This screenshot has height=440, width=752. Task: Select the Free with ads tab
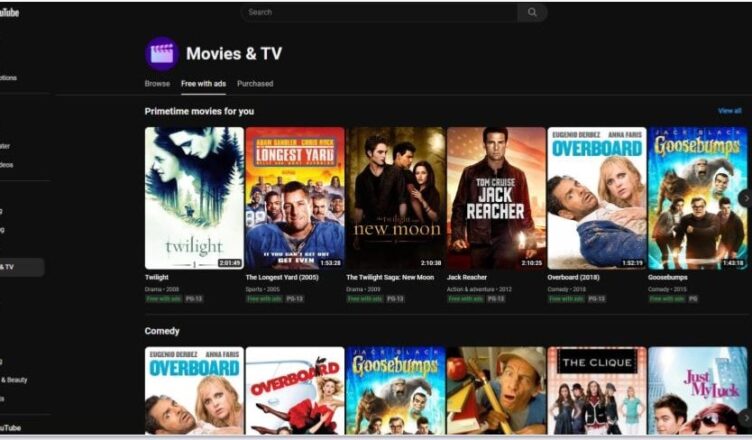[x=203, y=83]
